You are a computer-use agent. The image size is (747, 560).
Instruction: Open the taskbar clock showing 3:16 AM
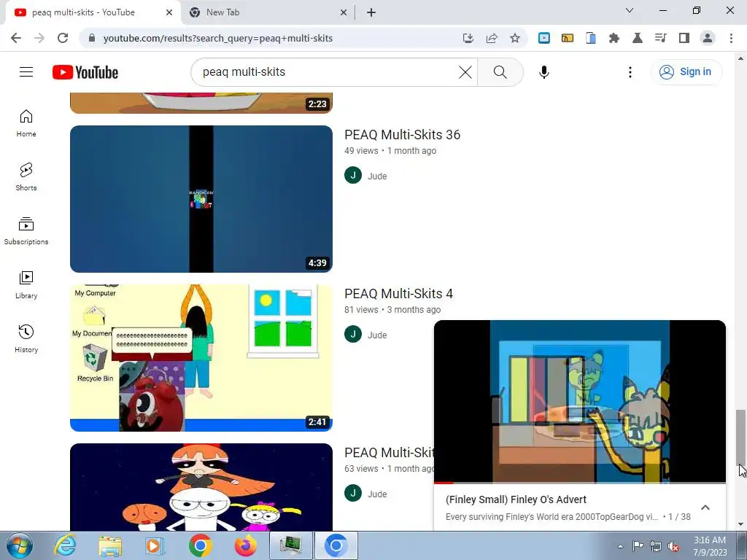710,546
